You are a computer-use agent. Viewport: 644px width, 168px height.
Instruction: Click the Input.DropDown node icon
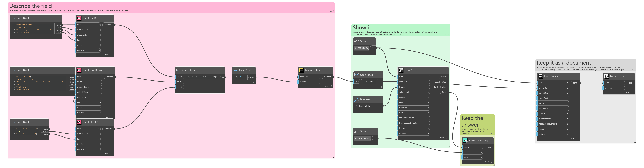coord(79,70)
